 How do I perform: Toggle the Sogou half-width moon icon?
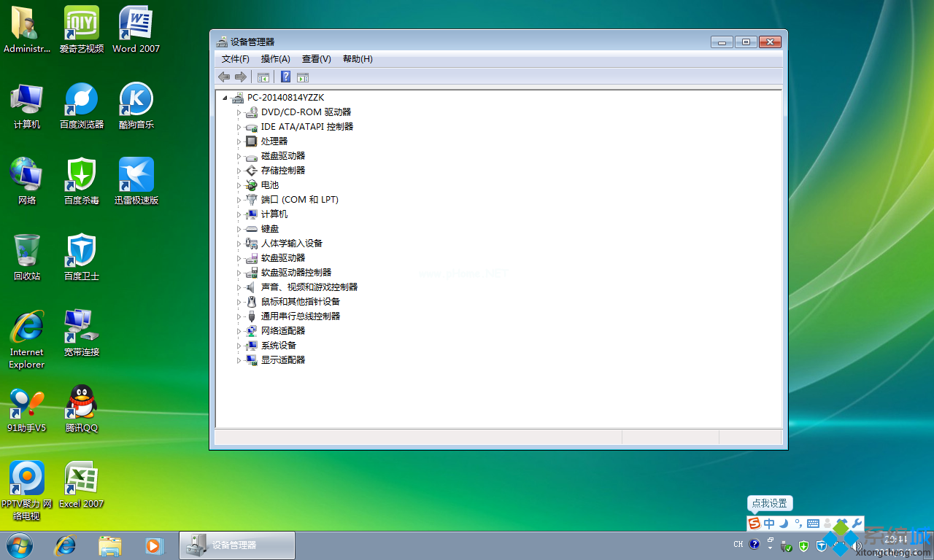point(784,524)
